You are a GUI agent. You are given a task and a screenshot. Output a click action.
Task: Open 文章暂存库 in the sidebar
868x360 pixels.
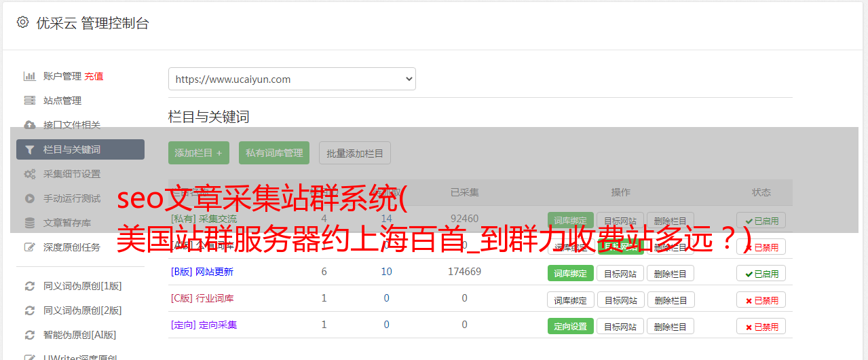pos(67,223)
